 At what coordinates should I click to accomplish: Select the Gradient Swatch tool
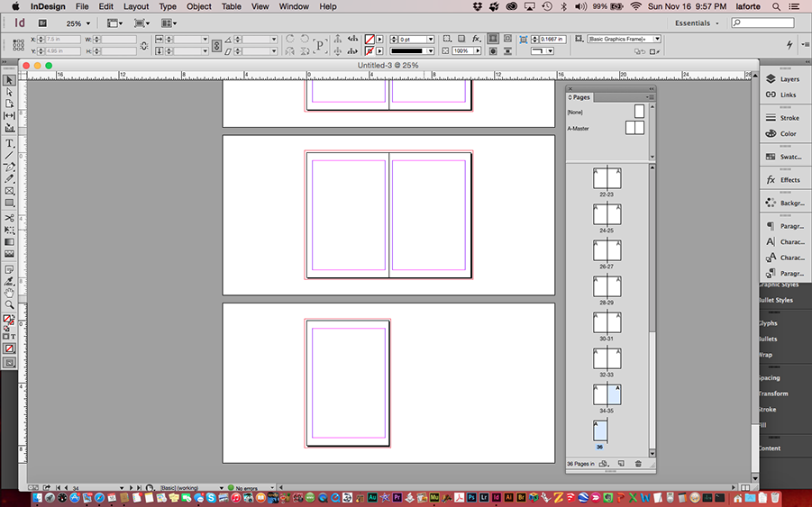click(9, 241)
